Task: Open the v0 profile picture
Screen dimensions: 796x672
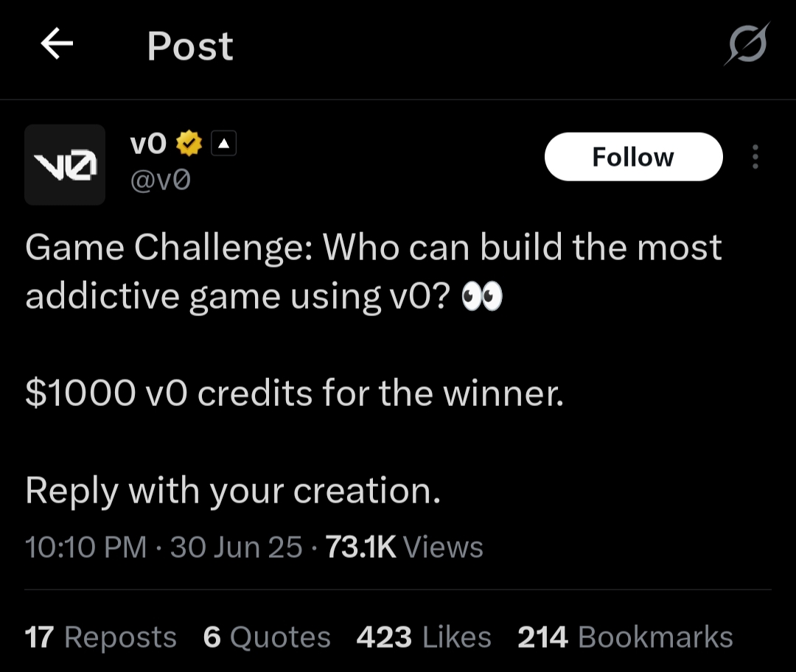Action: (x=65, y=164)
